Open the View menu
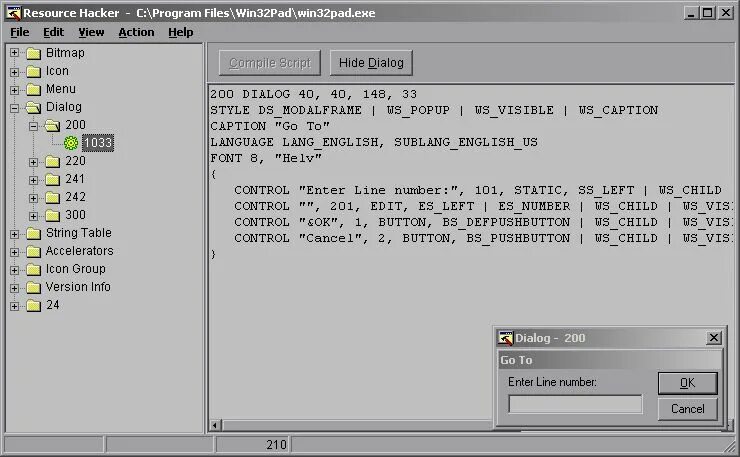 pos(91,32)
